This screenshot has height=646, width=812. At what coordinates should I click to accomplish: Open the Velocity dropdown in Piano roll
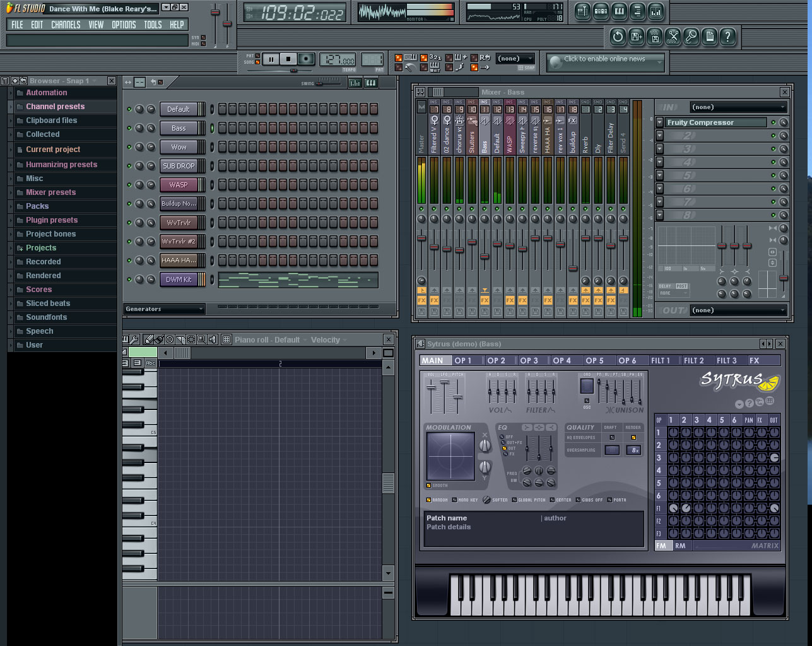(x=328, y=339)
